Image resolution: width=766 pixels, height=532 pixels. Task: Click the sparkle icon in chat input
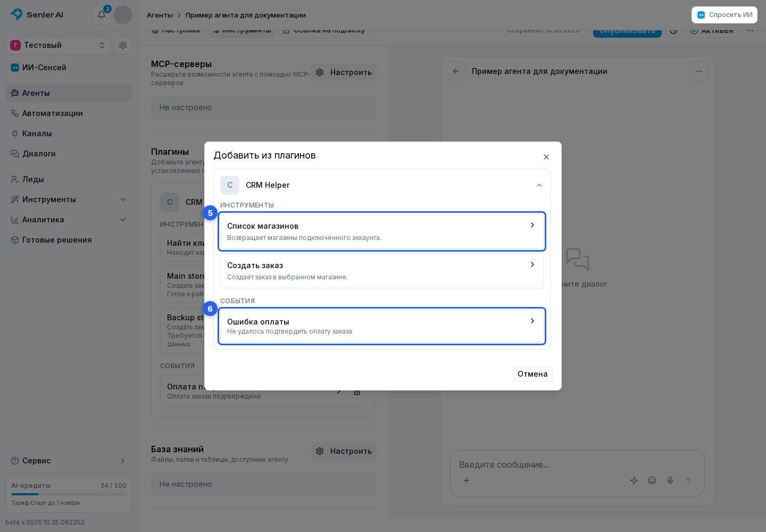pyautogui.click(x=634, y=480)
